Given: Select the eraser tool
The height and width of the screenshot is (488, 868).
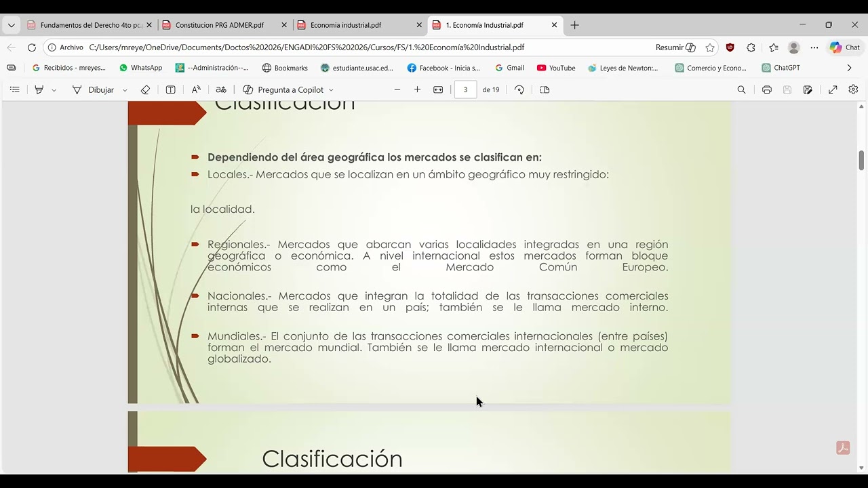Looking at the screenshot, I should pos(145,89).
